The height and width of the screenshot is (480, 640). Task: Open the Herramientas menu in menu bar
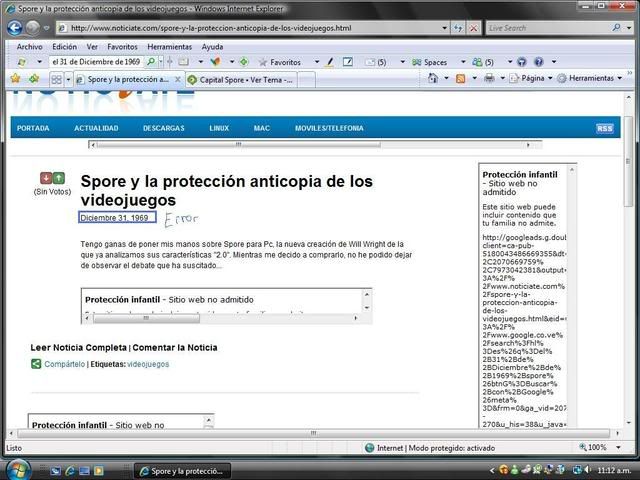[169, 47]
